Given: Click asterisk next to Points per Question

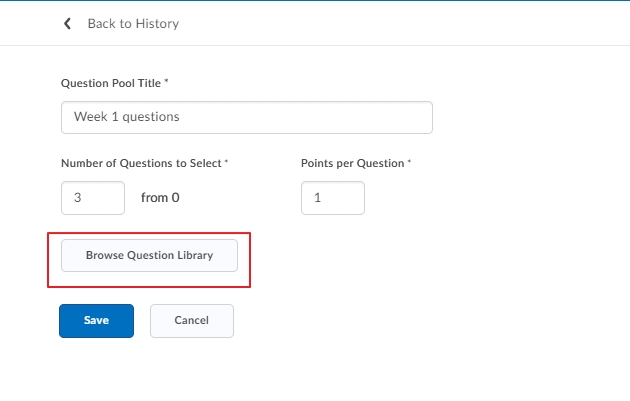Looking at the screenshot, I should [x=409, y=162].
